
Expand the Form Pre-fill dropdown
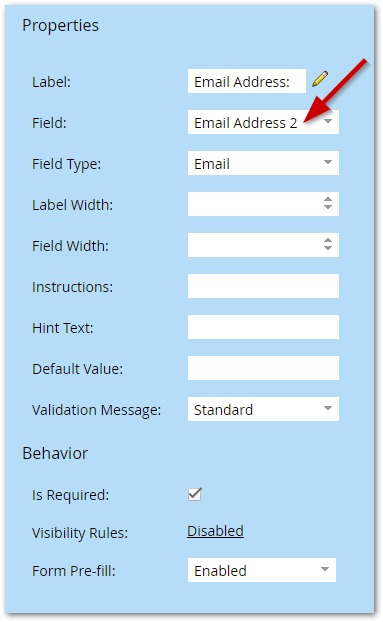point(325,569)
